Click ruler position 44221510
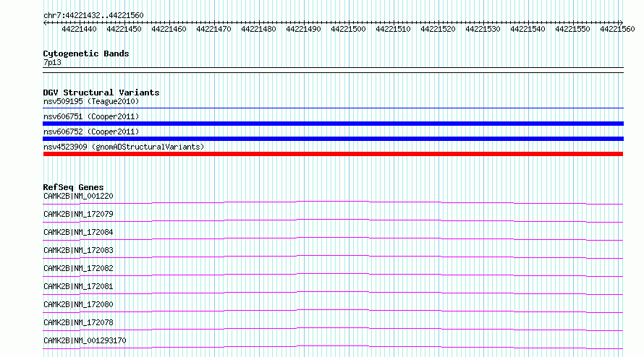Image resolution: width=644 pixels, height=357 pixels. tap(393, 29)
